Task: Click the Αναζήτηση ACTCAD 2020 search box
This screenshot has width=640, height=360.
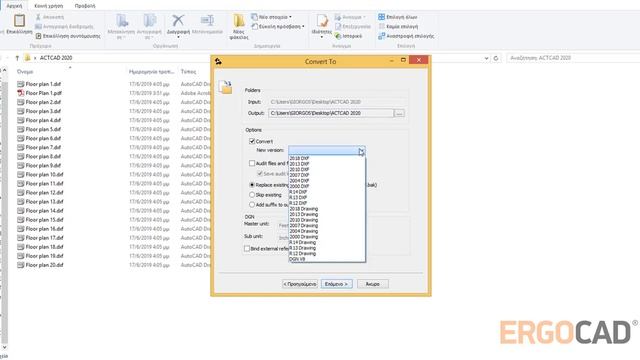Action: (x=572, y=58)
